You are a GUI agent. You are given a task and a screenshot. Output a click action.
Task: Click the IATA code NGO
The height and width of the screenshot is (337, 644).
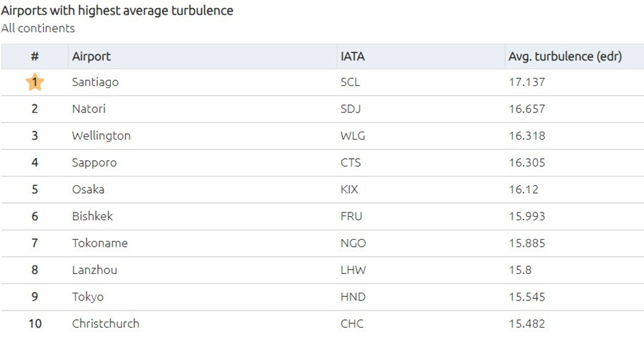[353, 243]
